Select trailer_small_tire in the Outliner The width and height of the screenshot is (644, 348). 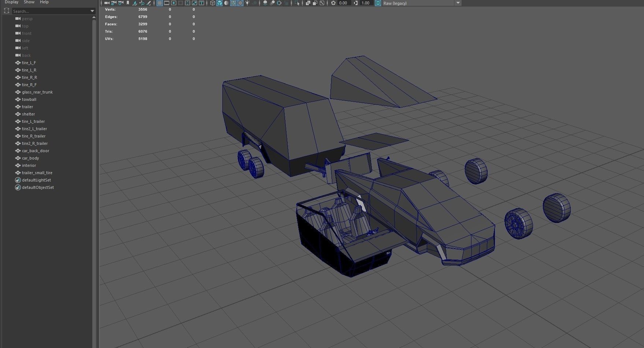coord(37,173)
